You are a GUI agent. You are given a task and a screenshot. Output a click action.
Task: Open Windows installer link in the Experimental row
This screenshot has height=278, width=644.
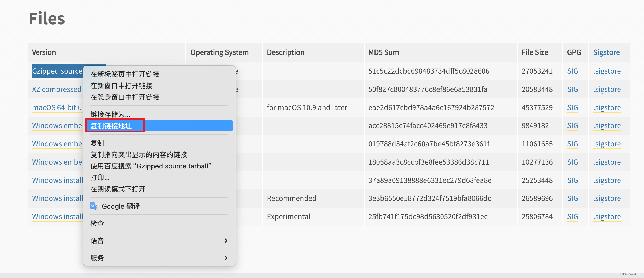pos(57,216)
